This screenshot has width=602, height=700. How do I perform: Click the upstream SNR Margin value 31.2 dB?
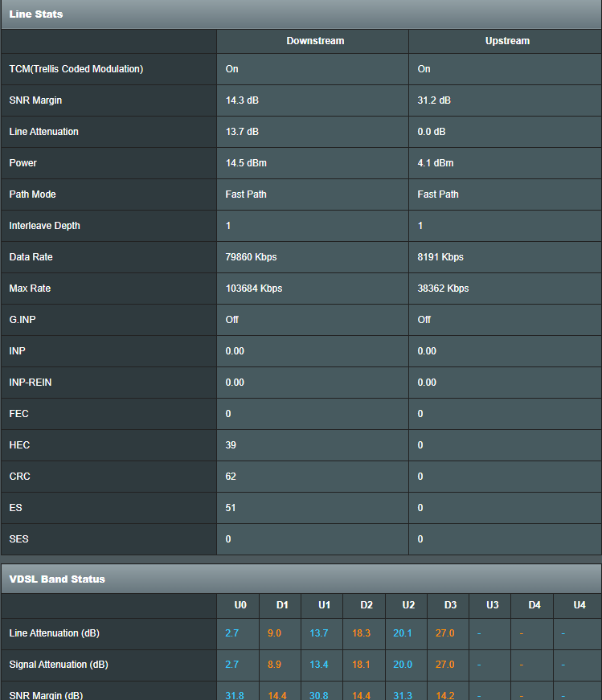coord(434,100)
